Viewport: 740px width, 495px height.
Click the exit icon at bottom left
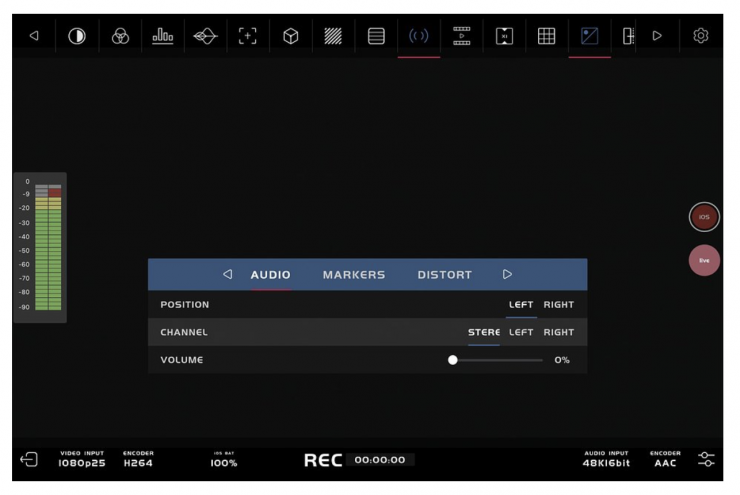[x=29, y=460]
